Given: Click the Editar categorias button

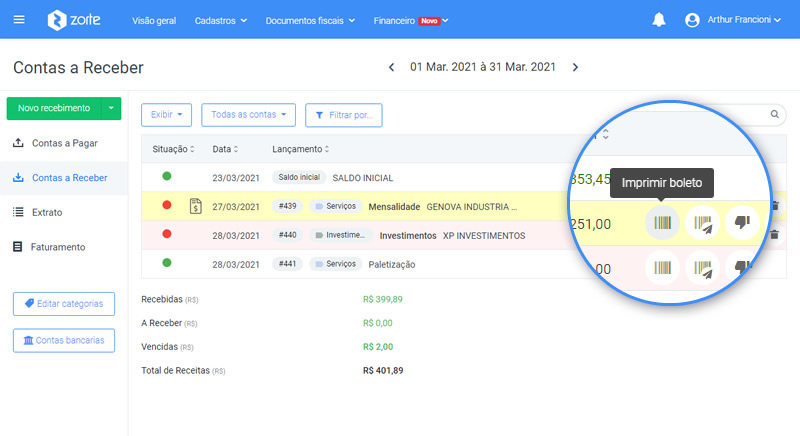Looking at the screenshot, I should [x=64, y=303].
